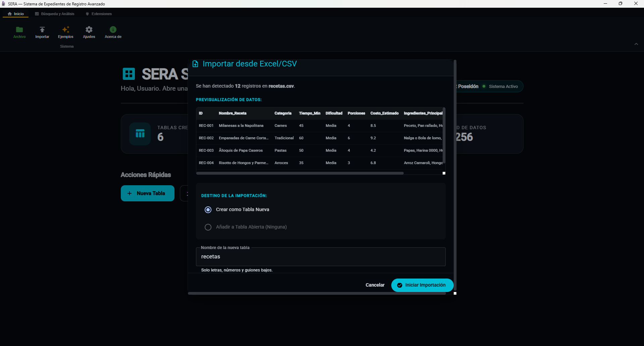This screenshot has height=346, width=644.
Task: Select Risotto de Hongos y Parme cell
Action: click(x=244, y=163)
